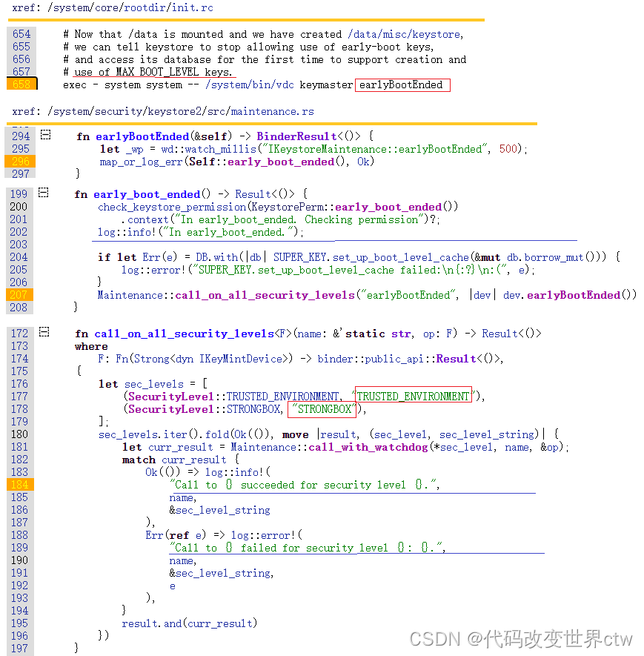Follow SecurityLevel symbol on line 177

point(170,397)
